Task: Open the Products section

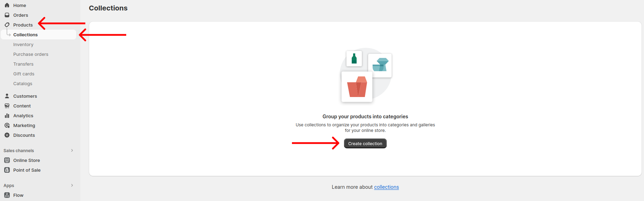Action: tap(23, 25)
